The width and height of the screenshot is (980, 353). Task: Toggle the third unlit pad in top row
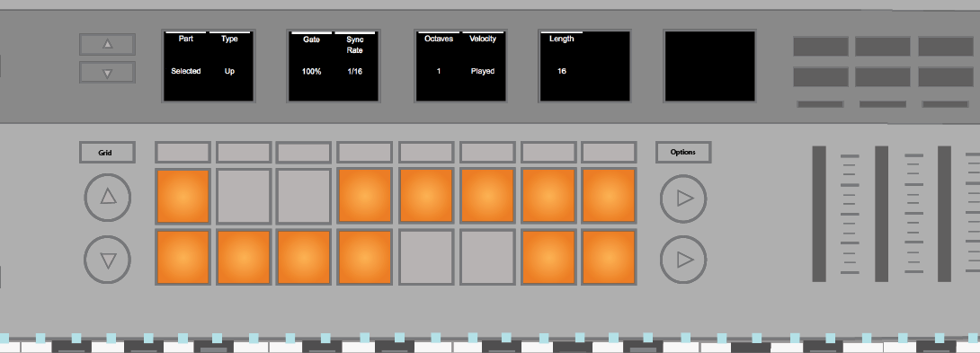[x=304, y=196]
